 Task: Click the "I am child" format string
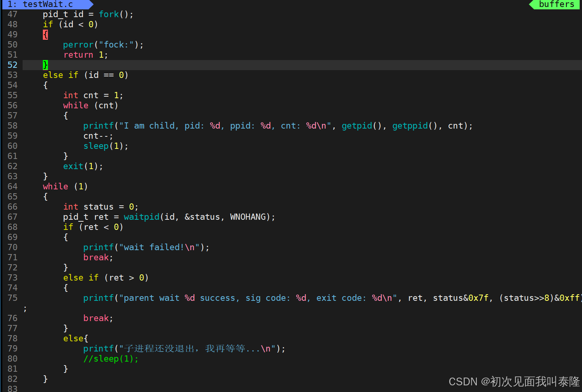pyautogui.click(x=225, y=126)
